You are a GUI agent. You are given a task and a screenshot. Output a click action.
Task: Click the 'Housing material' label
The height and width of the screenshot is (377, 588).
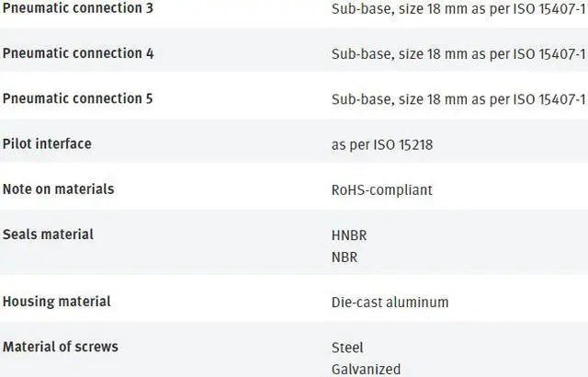pos(56,301)
